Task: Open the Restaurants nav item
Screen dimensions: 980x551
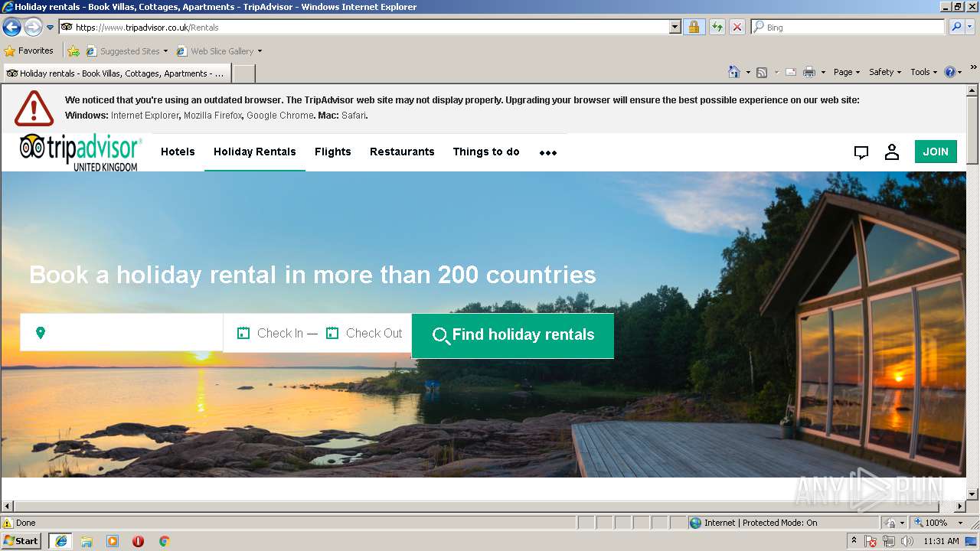Action: point(402,152)
